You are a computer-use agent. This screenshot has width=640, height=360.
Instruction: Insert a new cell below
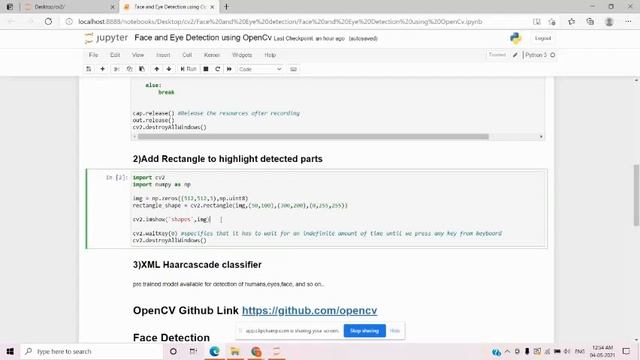tap(102, 69)
